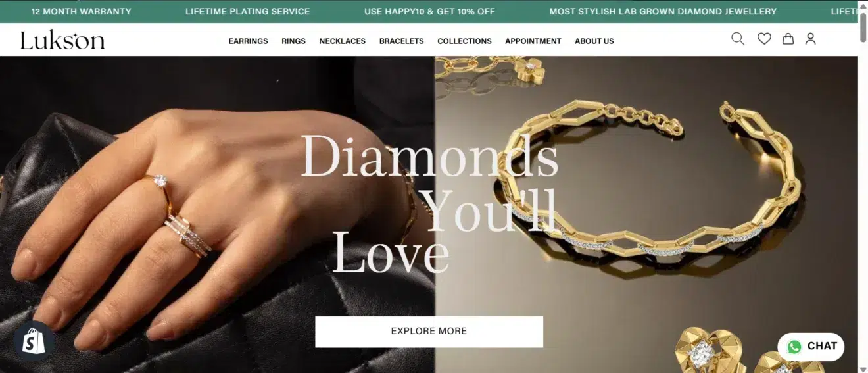Viewport: 868px width, 373px height.
Task: Click the LIFETIME PLATING SERVICE announcement
Action: point(247,11)
